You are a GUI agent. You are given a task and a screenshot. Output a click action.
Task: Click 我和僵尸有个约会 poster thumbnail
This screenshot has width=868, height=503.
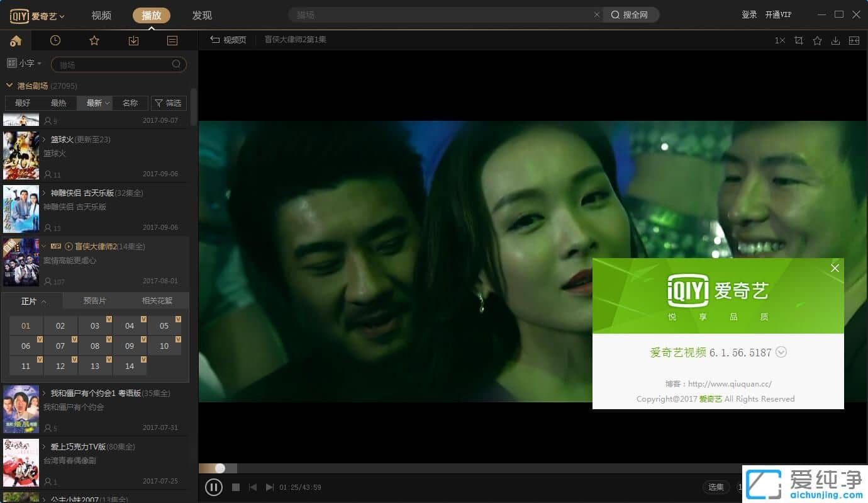coord(21,409)
